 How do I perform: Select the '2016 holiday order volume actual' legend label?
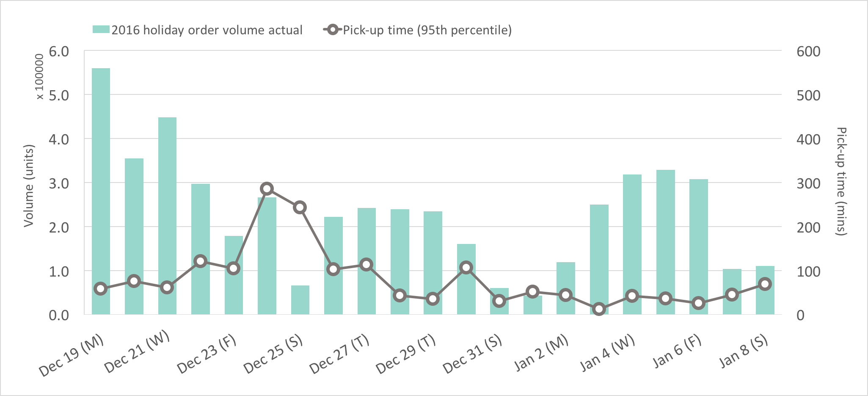[207, 30]
